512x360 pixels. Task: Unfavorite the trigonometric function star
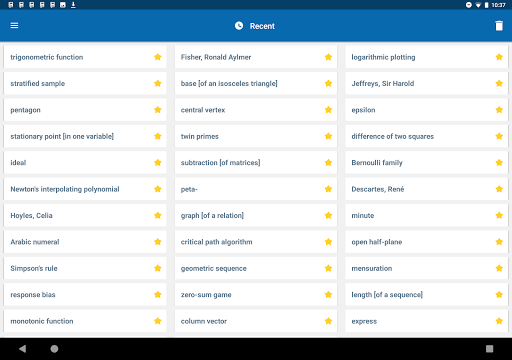158,57
